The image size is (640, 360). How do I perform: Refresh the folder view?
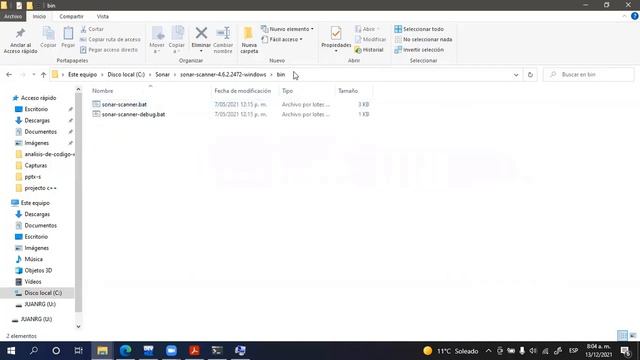tap(530, 75)
